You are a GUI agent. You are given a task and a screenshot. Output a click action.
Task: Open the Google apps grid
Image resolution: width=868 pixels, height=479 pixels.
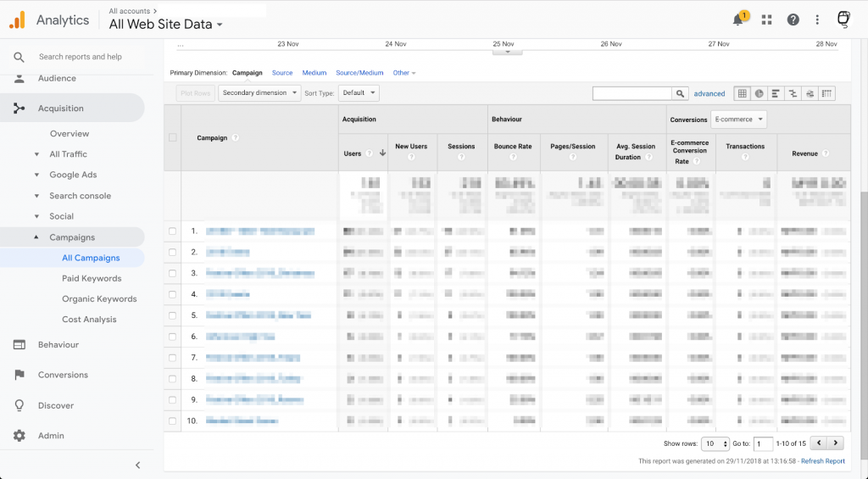click(766, 20)
